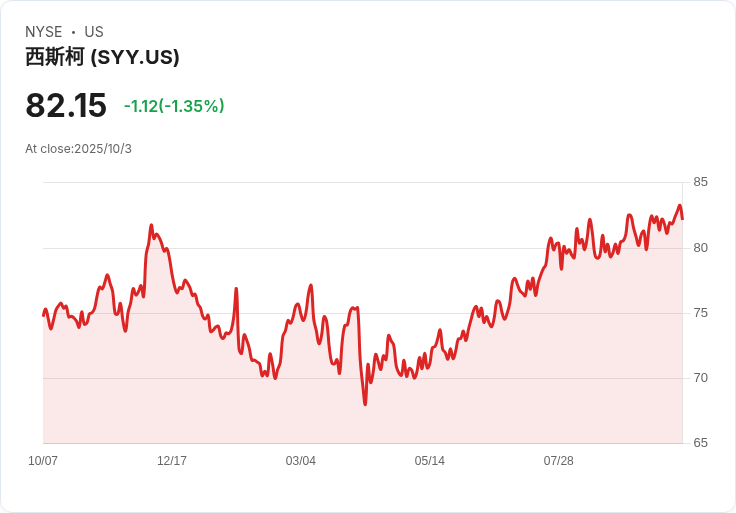Click the December price peak on the chart

(151, 226)
